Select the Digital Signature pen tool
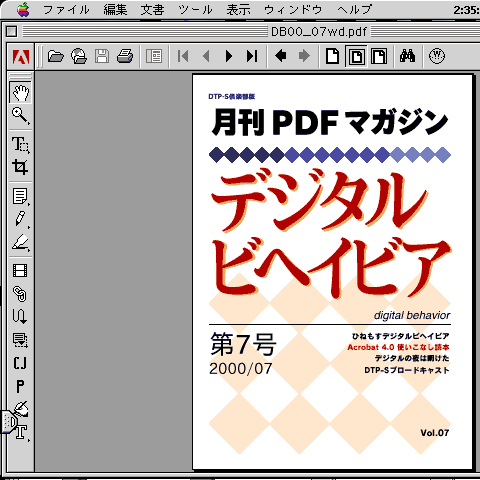Viewport: 480px width, 480px height. coord(21,408)
